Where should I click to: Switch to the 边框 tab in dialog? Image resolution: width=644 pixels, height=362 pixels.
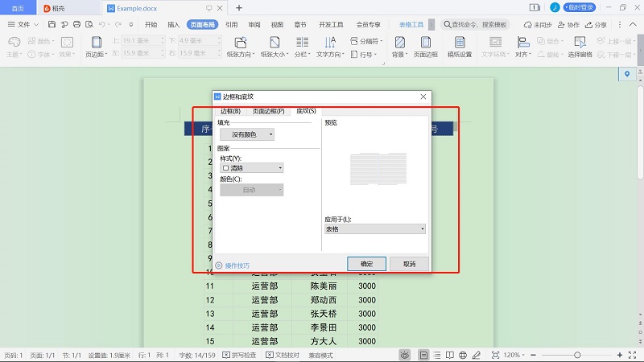point(230,111)
